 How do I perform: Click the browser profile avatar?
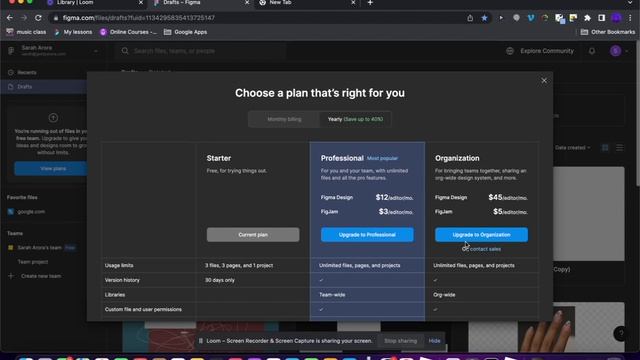pyautogui.click(x=616, y=18)
